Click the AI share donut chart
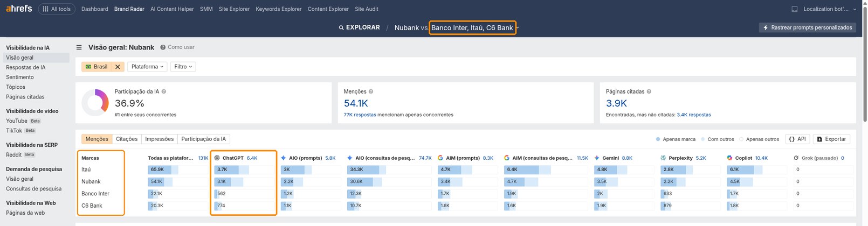 click(95, 102)
